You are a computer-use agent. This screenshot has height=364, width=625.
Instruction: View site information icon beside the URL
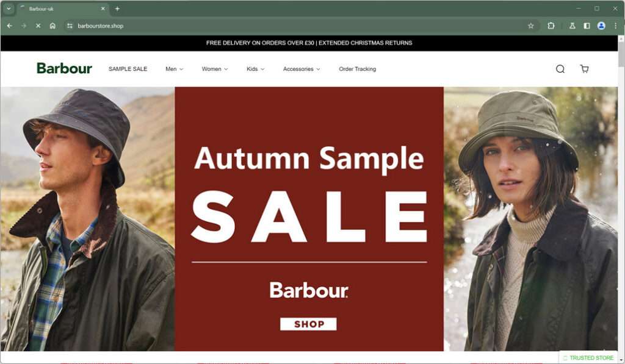[x=70, y=26]
